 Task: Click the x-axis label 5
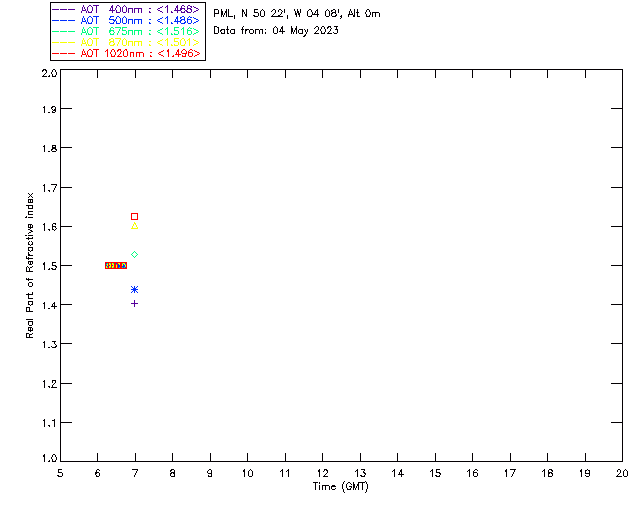60,473
